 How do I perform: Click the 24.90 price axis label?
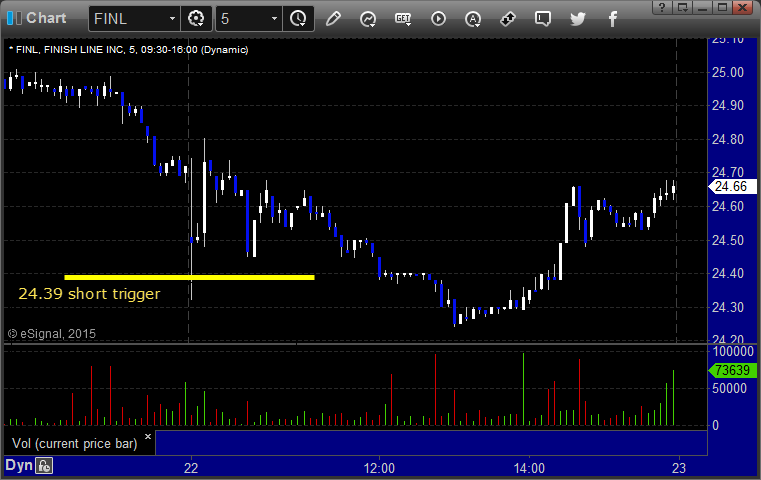[x=728, y=105]
